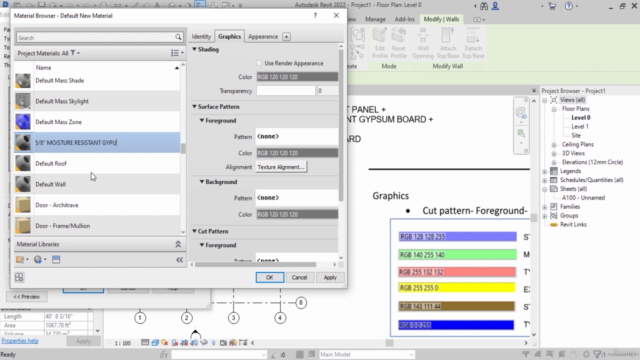
Task: Click the Edit Profile ribbon tool
Action: 380,43
